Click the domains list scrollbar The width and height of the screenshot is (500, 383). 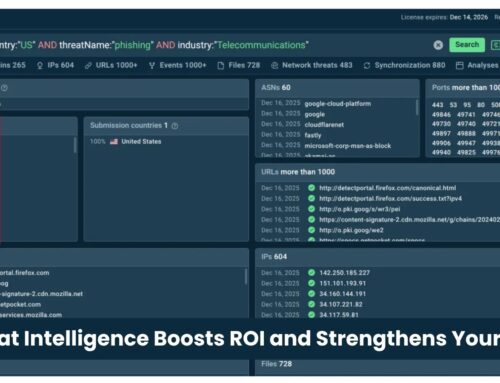(246, 276)
